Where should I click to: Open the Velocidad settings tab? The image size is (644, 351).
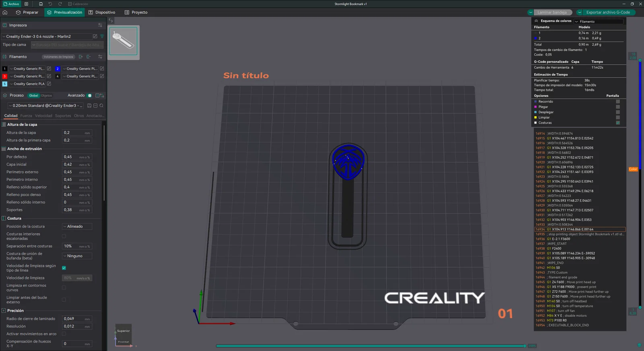(x=43, y=116)
